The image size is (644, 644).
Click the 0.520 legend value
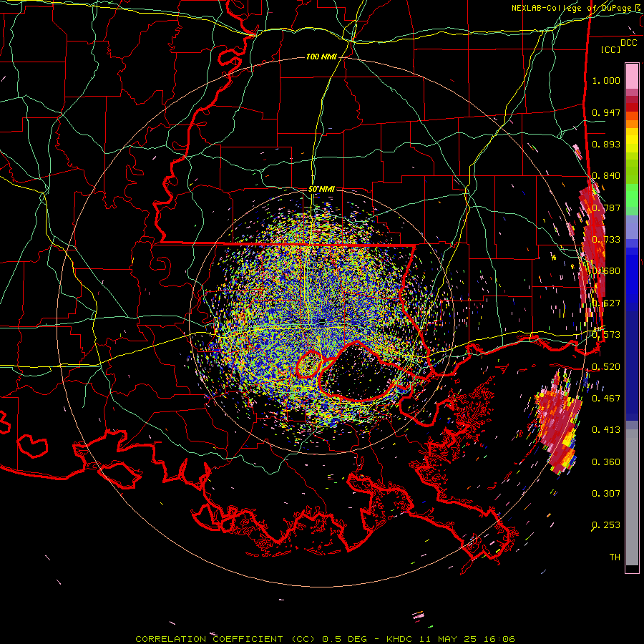(606, 366)
